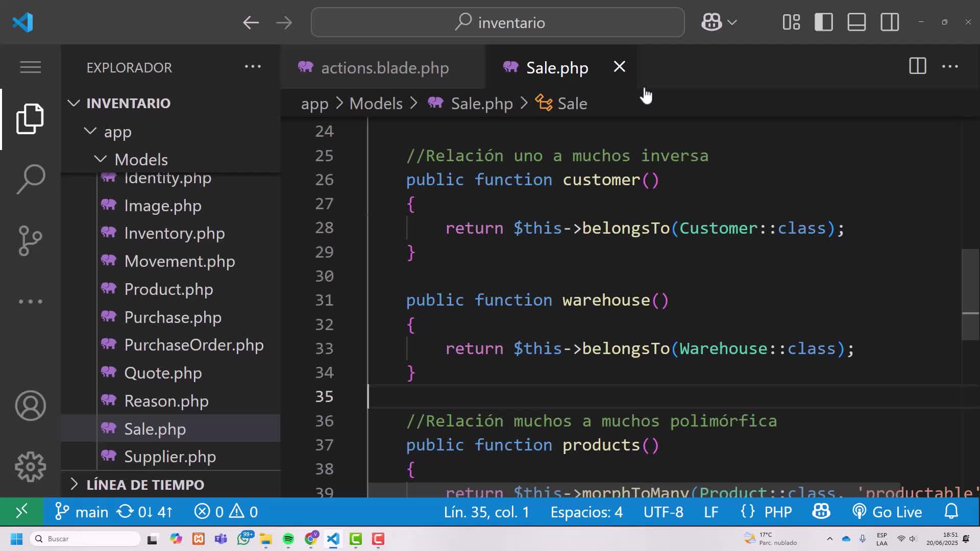Click the Windows Start button

point(16,539)
